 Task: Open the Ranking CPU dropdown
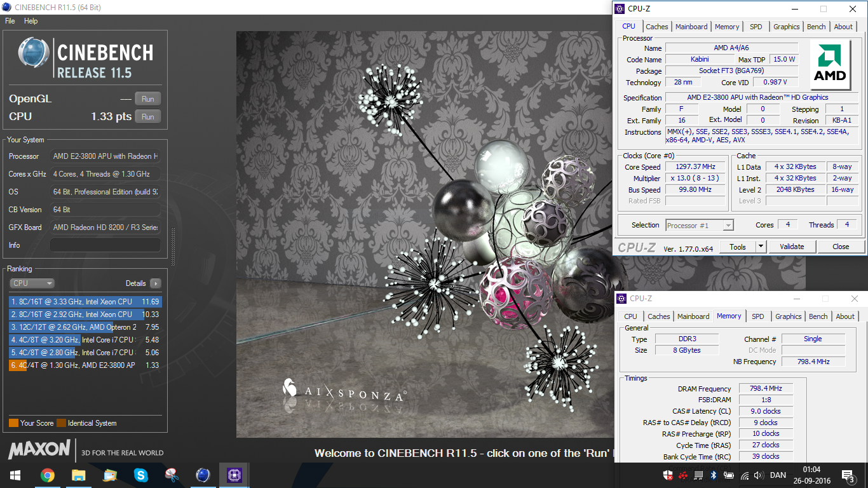pos(32,283)
